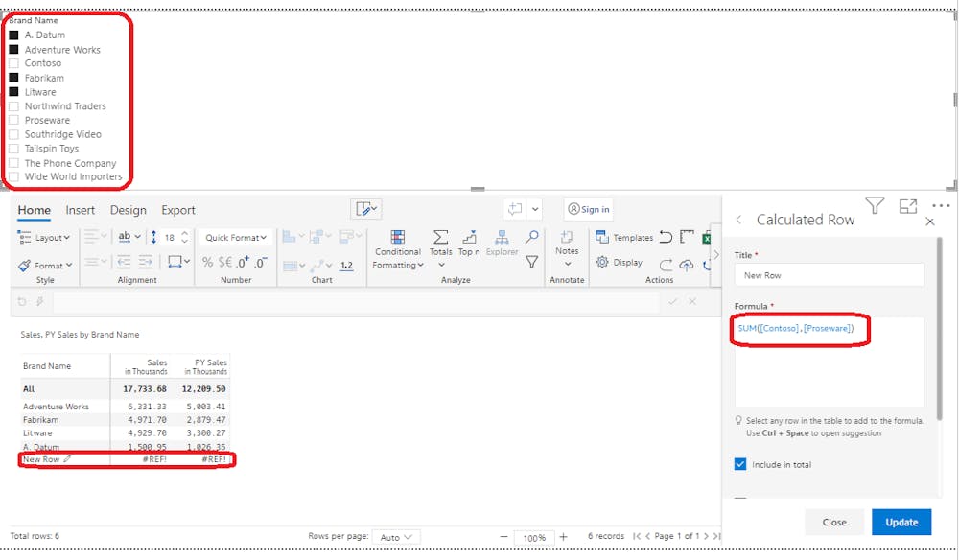Click into the Formula text box
Viewport: 959px width, 560px height.
(x=830, y=362)
